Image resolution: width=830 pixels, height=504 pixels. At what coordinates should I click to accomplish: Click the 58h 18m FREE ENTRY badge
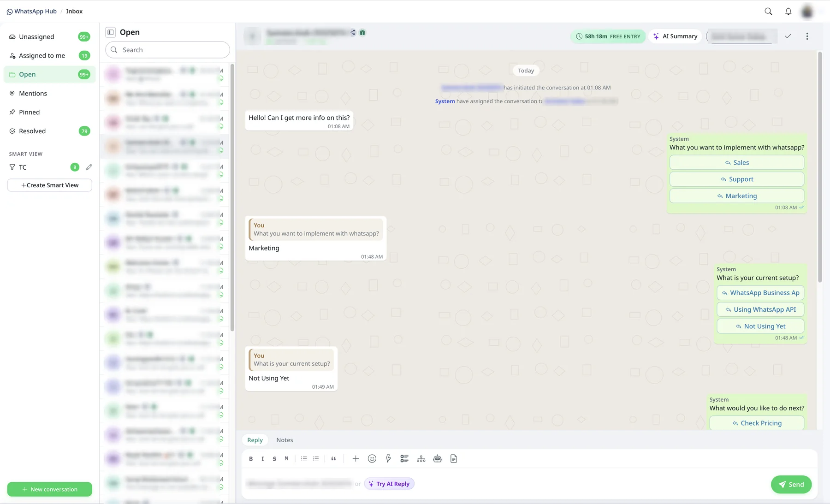tap(608, 36)
